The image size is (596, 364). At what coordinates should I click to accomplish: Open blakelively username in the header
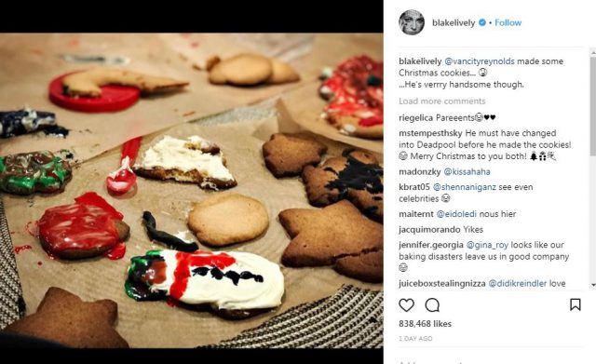454,22
